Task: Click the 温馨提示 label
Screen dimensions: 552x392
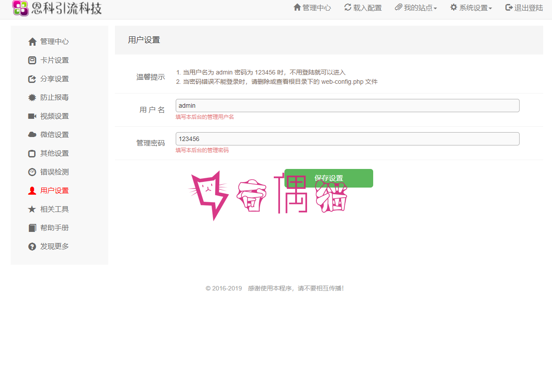Action: tap(150, 77)
